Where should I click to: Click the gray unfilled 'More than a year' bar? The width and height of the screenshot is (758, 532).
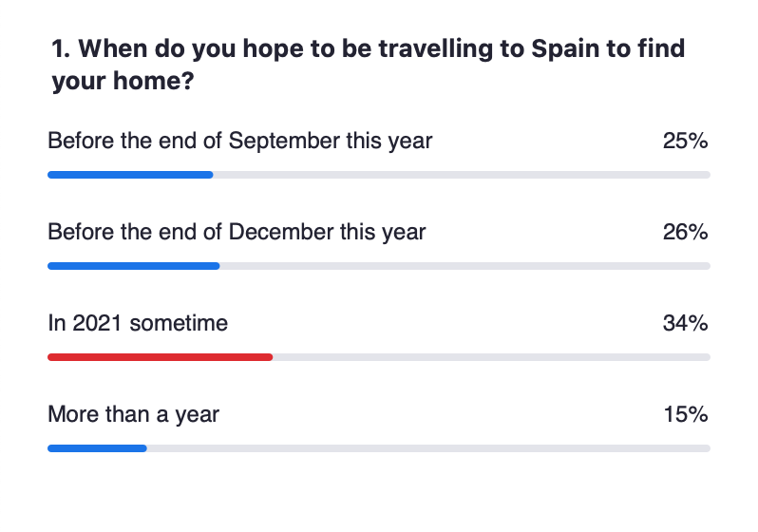pos(427,447)
